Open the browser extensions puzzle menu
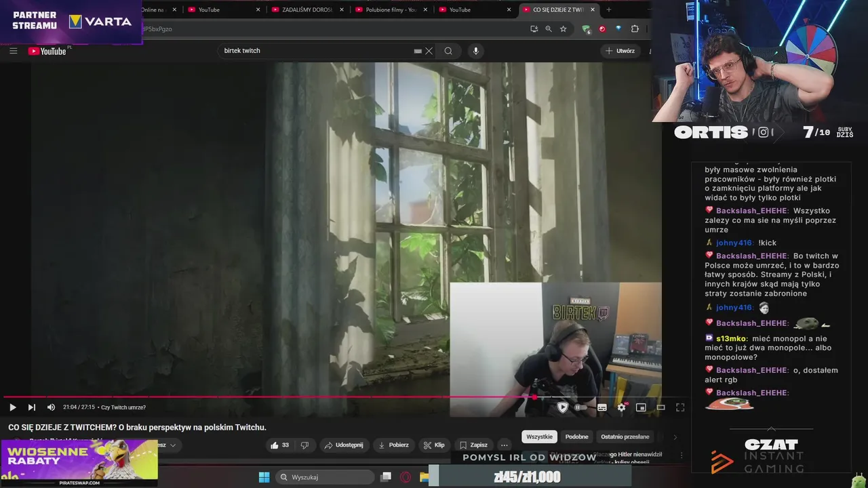Image resolution: width=868 pixels, height=488 pixels. (635, 29)
